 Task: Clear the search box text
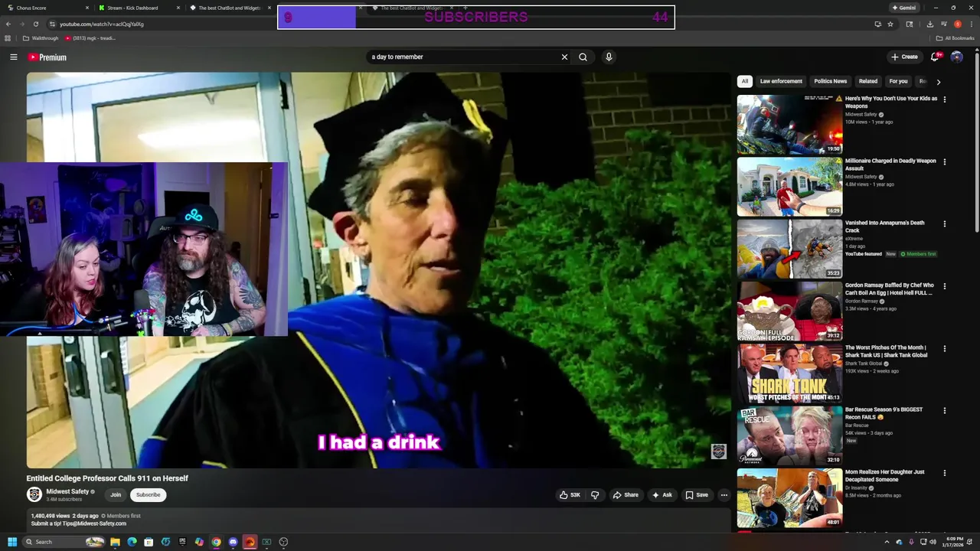(x=564, y=57)
